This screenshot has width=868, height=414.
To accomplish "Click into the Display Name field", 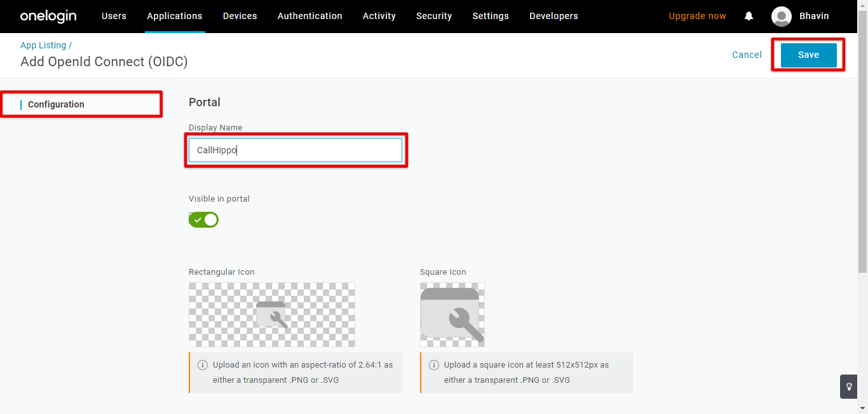I will tap(295, 150).
